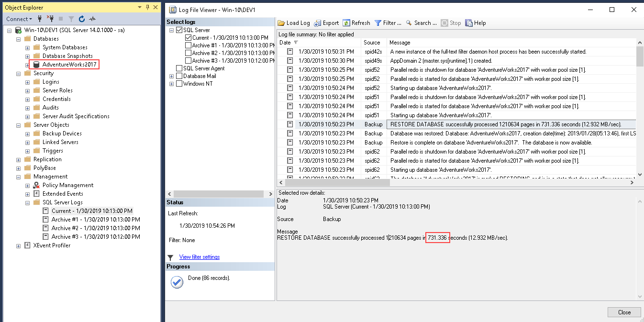Image resolution: width=644 pixels, height=322 pixels.
Task: Click the Policy Management icon in the tree
Action: pyautogui.click(x=36, y=185)
